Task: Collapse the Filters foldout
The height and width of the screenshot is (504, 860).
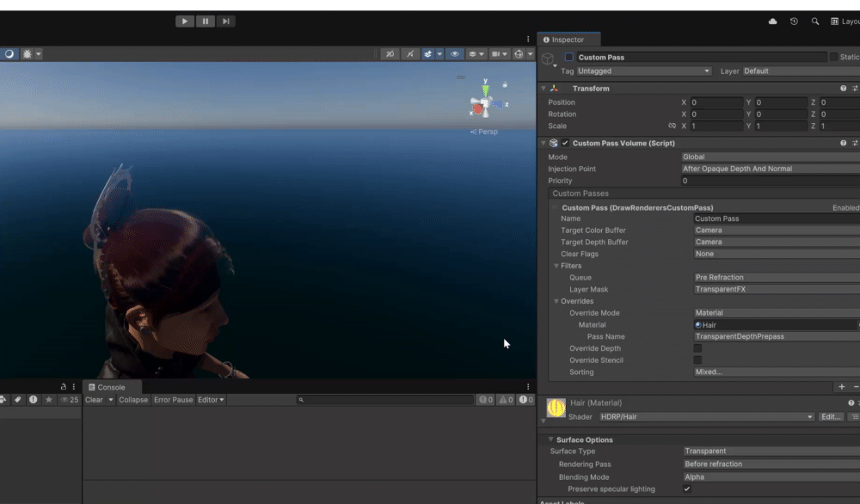Action: coord(556,266)
